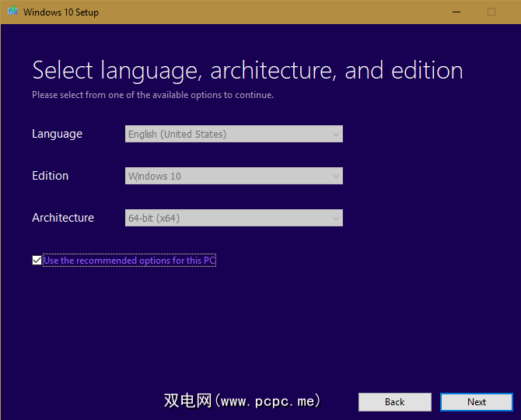Click the 'Select language, architecture, and edition' heading
The height and width of the screenshot is (420, 521).
pos(247,71)
